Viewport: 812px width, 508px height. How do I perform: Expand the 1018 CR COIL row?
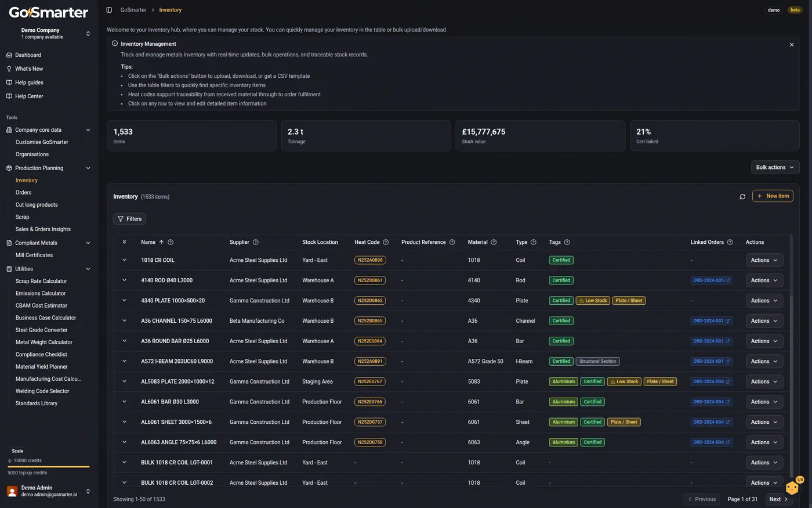pyautogui.click(x=124, y=260)
